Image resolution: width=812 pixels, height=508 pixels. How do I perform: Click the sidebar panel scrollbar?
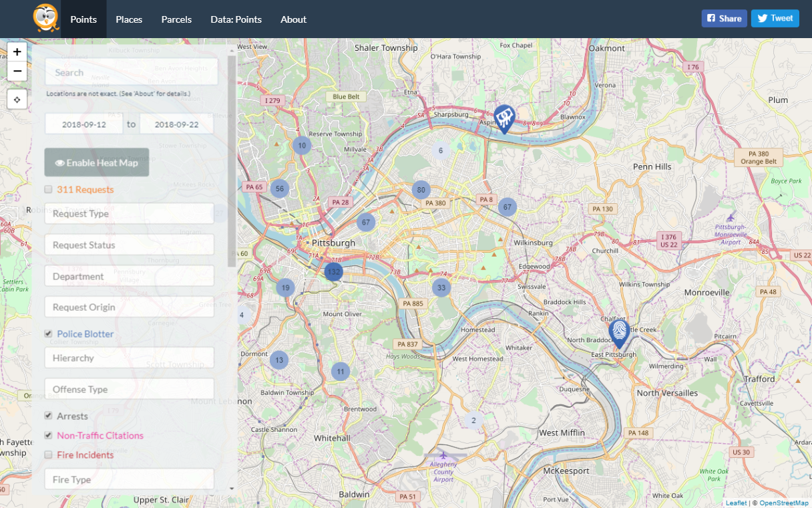click(x=232, y=160)
